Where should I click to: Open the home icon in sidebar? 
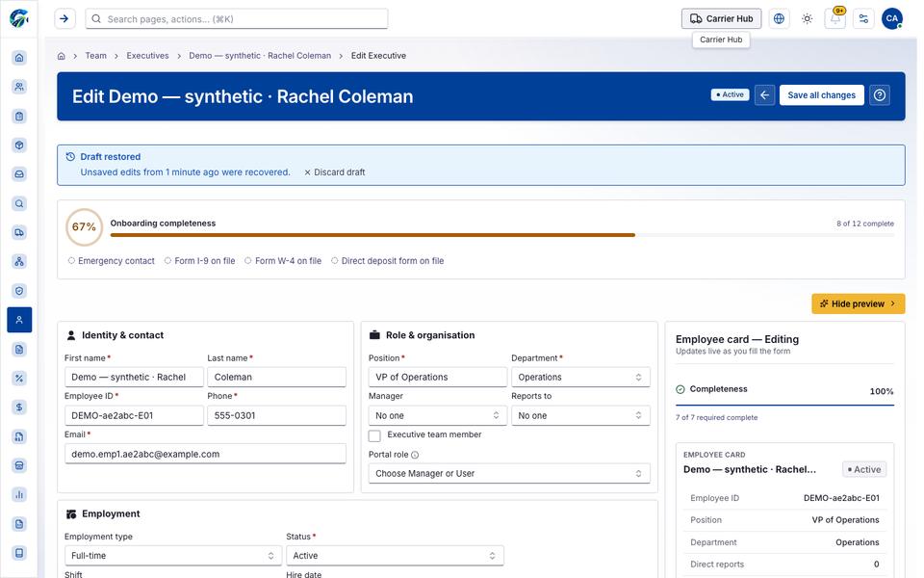pos(19,58)
